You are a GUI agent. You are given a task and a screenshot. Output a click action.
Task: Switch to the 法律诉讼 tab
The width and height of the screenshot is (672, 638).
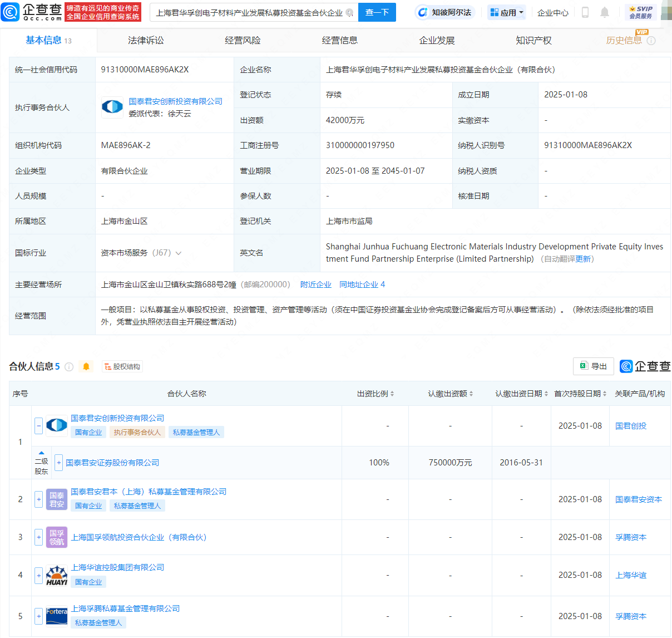click(146, 40)
